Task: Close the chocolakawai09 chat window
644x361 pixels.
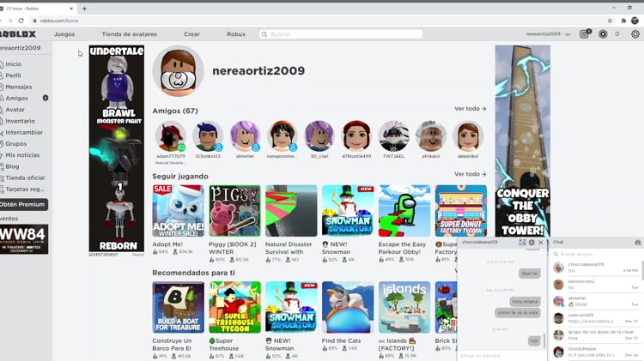Action: 540,243
